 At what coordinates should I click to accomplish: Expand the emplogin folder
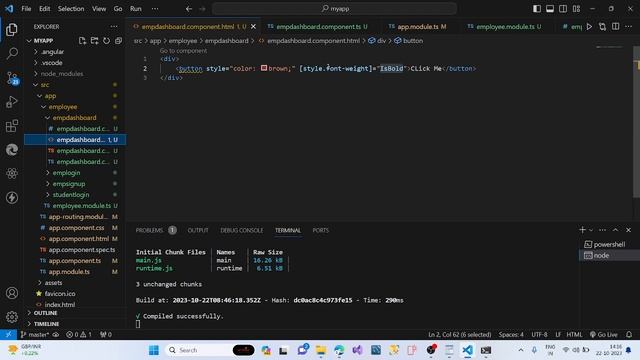tap(66, 173)
